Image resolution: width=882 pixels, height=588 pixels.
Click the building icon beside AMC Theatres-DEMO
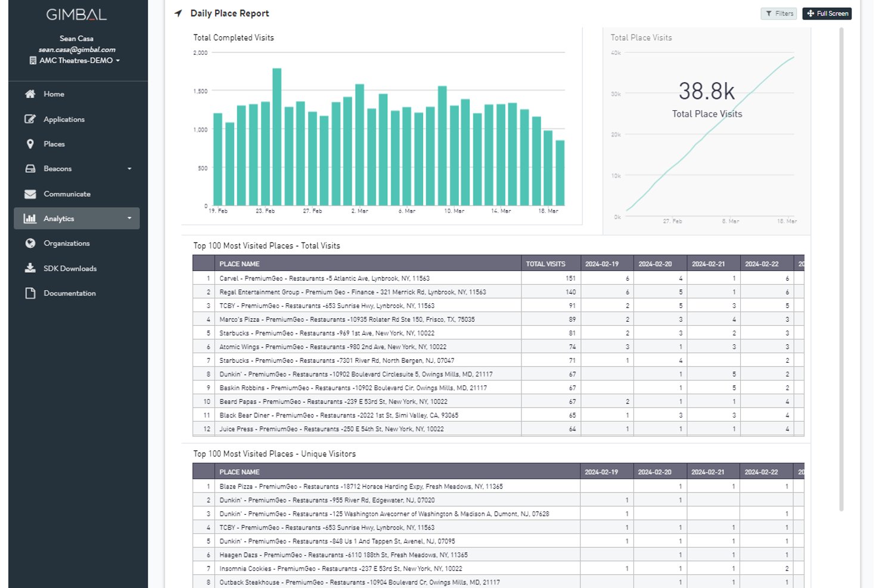tap(33, 60)
